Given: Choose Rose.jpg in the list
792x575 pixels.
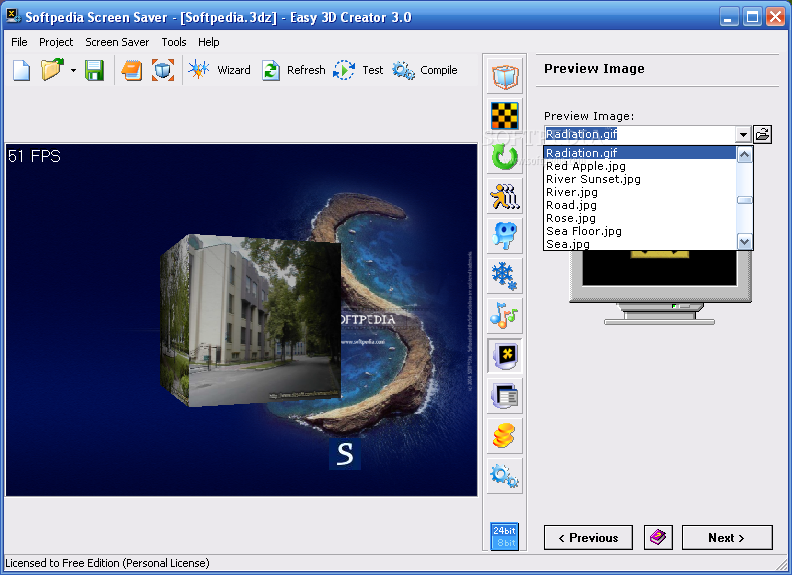Looking at the screenshot, I should (640, 218).
